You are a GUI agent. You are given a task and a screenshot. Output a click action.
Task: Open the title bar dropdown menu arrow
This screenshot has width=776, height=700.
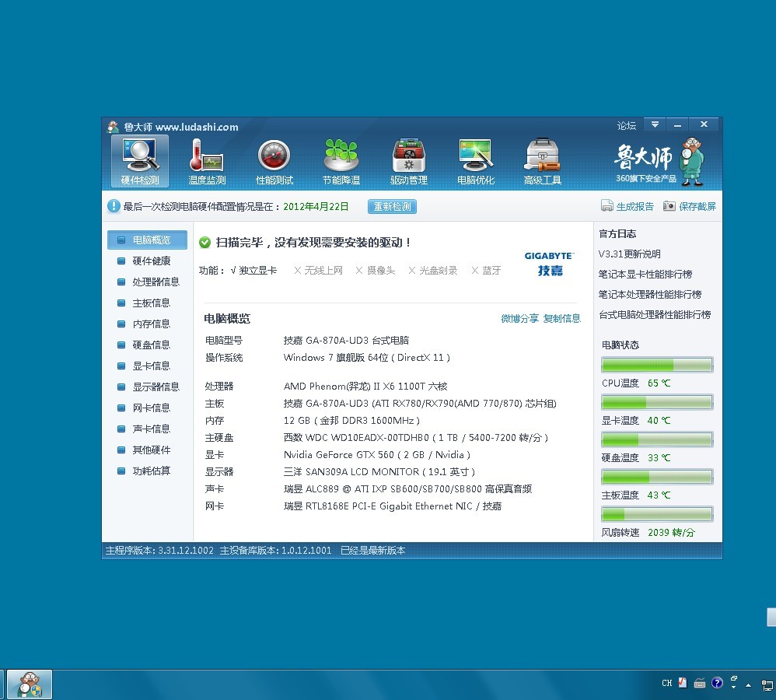(655, 124)
